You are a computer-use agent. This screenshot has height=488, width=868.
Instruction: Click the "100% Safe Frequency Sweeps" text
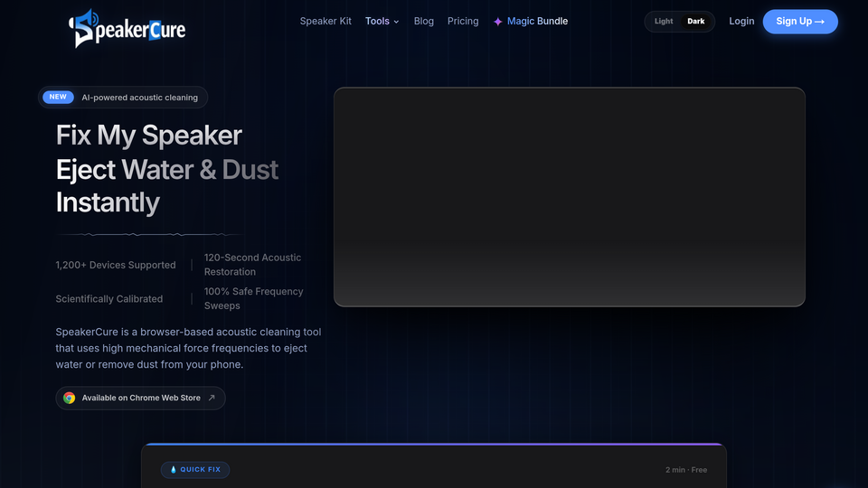click(253, 298)
